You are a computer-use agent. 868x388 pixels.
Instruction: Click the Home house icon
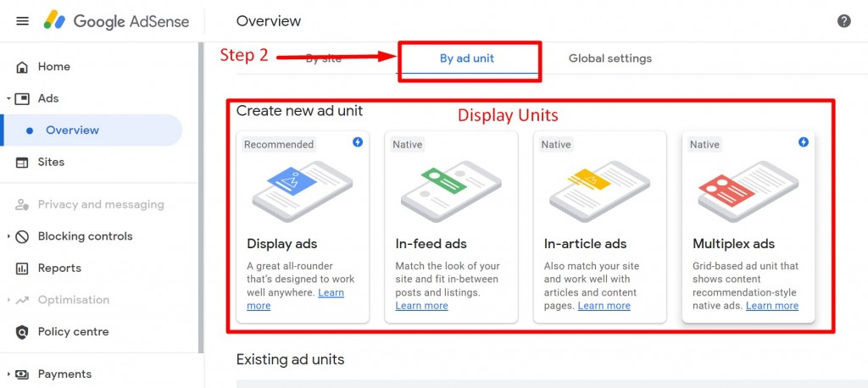[x=22, y=67]
